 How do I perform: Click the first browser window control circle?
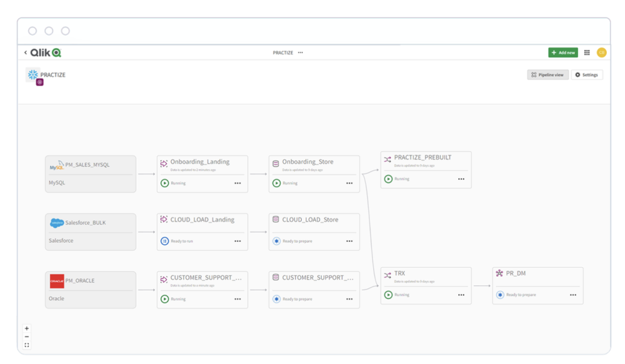point(32,31)
